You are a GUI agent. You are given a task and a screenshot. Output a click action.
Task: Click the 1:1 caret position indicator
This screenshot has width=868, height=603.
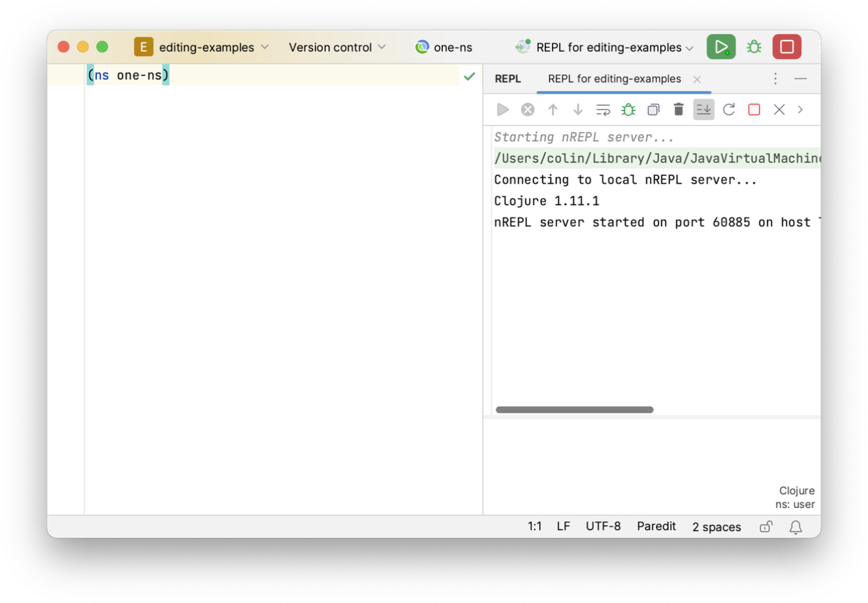point(535,526)
